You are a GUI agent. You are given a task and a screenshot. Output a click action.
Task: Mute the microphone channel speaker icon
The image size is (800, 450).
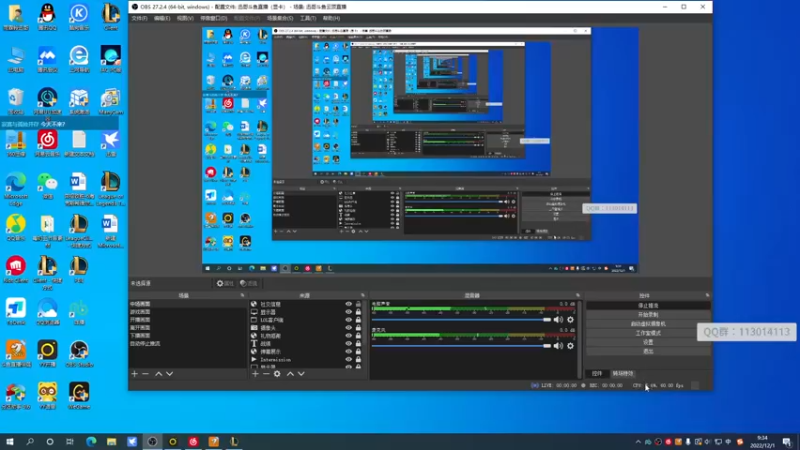(x=558, y=346)
